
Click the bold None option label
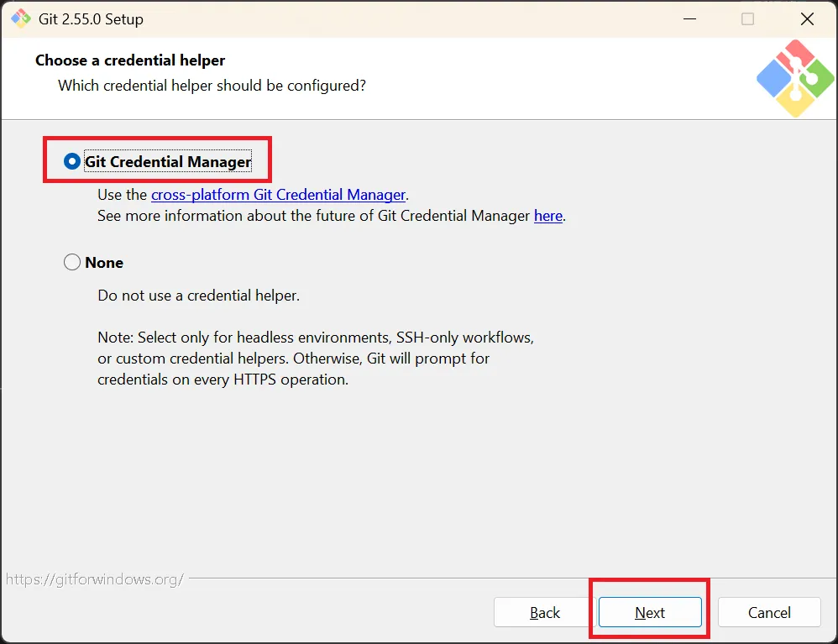click(x=104, y=263)
